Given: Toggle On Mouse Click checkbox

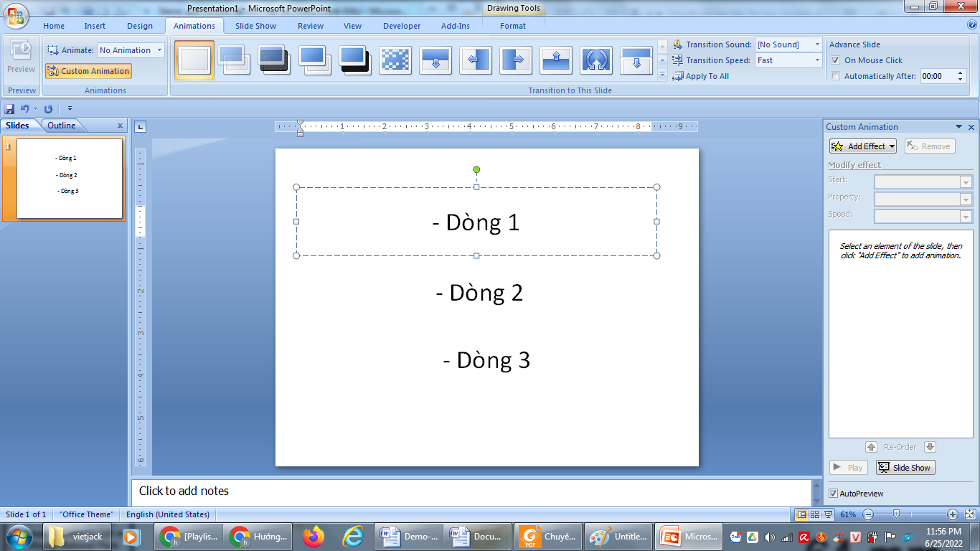Looking at the screenshot, I should pos(835,60).
